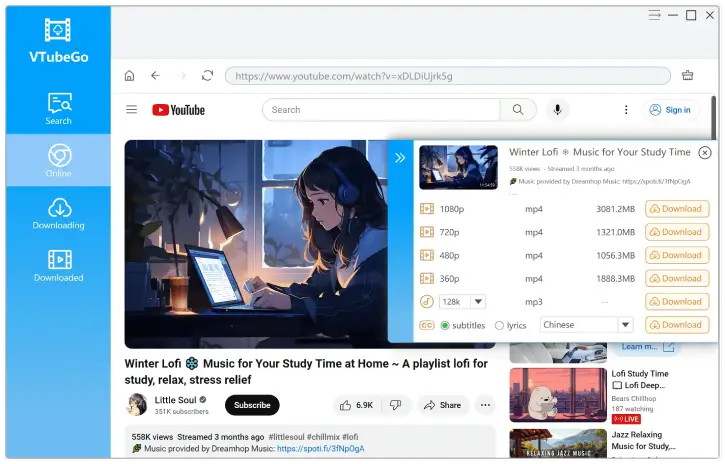725x464 pixels.
Task: Switch to the Online sidebar tab
Action: tap(59, 160)
